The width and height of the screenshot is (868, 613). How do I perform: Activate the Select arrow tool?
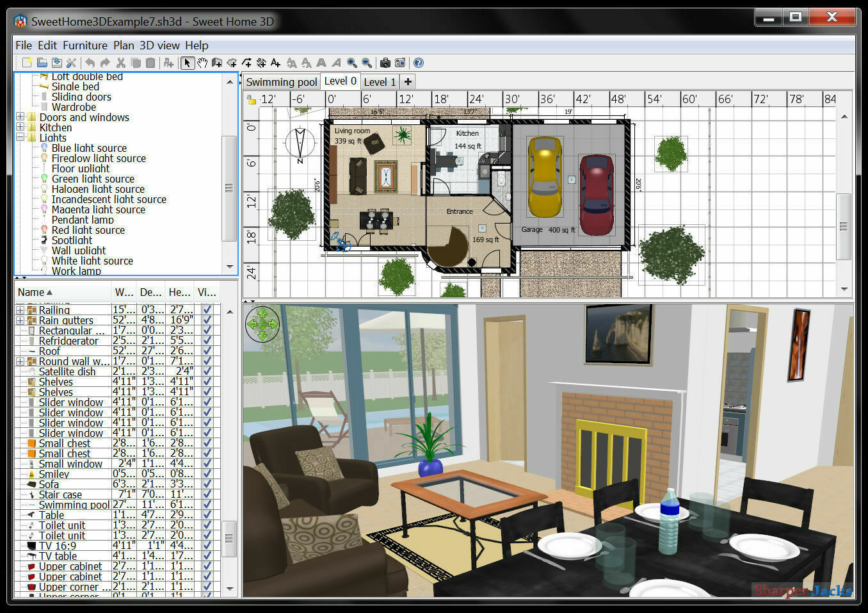[188, 63]
